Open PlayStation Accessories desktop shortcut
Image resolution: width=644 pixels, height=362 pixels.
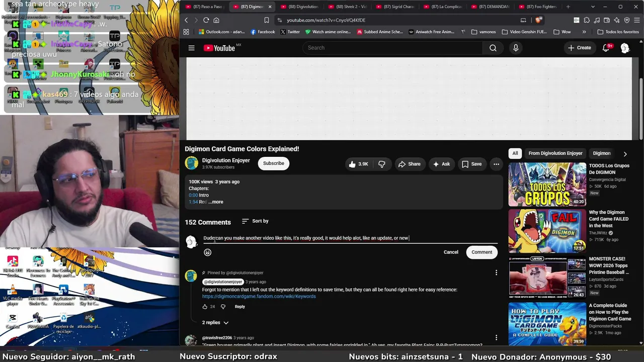point(63,294)
